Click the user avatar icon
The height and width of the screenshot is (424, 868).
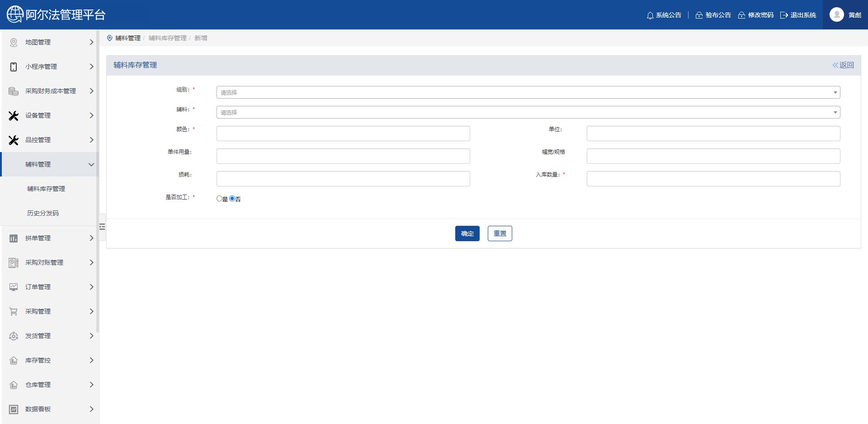[836, 14]
